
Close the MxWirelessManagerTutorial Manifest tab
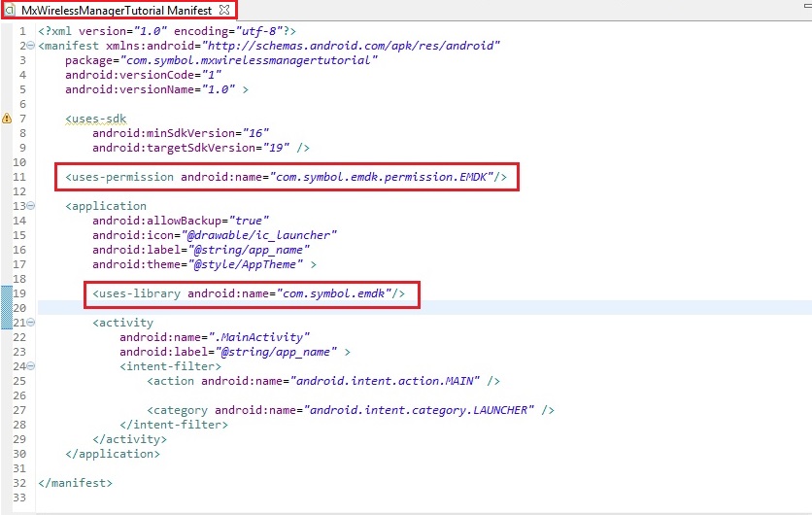tap(224, 10)
